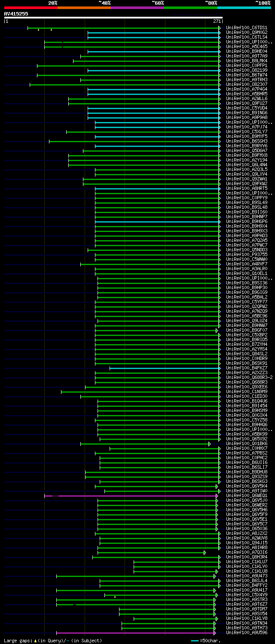Select the UniRef100_B9HGP6 label
275x644 pixels.
pyautogui.click(x=246, y=222)
